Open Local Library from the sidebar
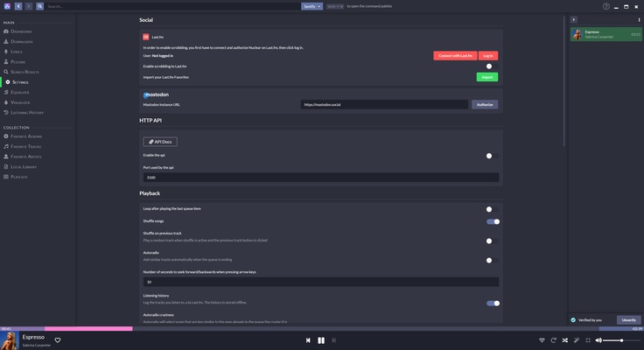This screenshot has width=644, height=350. tap(20, 167)
